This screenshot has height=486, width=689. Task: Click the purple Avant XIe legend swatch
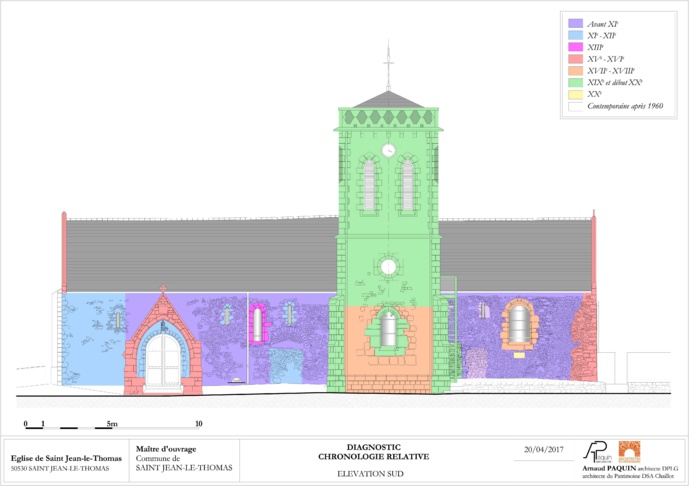(x=576, y=22)
